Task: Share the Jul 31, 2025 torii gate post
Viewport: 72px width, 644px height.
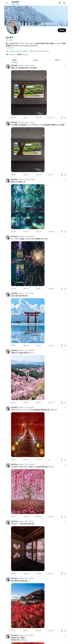Action: [x=65, y=346]
